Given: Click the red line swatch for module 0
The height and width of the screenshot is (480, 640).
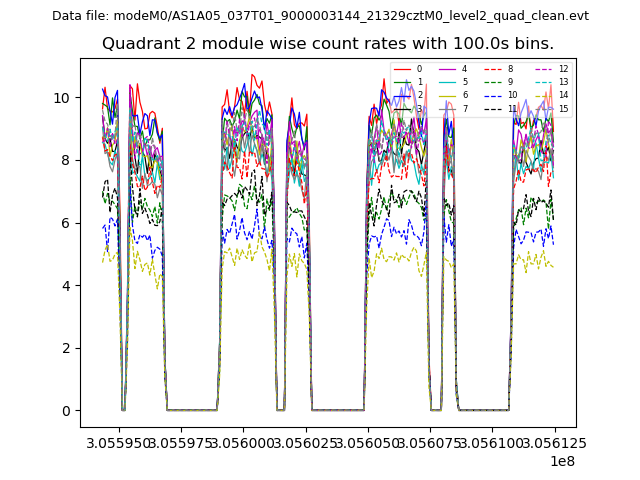Looking at the screenshot, I should pyautogui.click(x=401, y=69).
